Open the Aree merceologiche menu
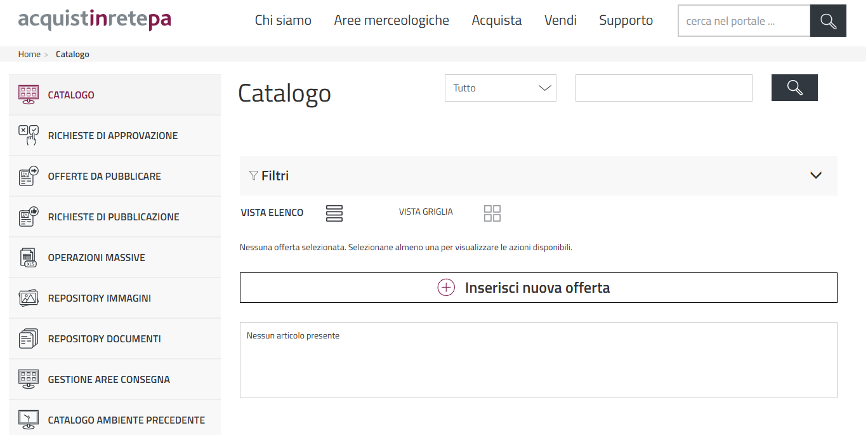 coord(391,20)
